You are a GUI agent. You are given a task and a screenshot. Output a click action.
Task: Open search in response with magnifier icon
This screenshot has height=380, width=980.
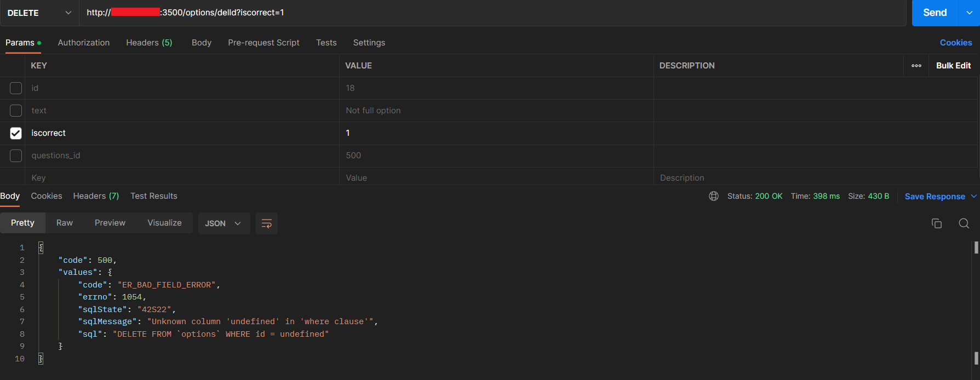click(x=964, y=223)
